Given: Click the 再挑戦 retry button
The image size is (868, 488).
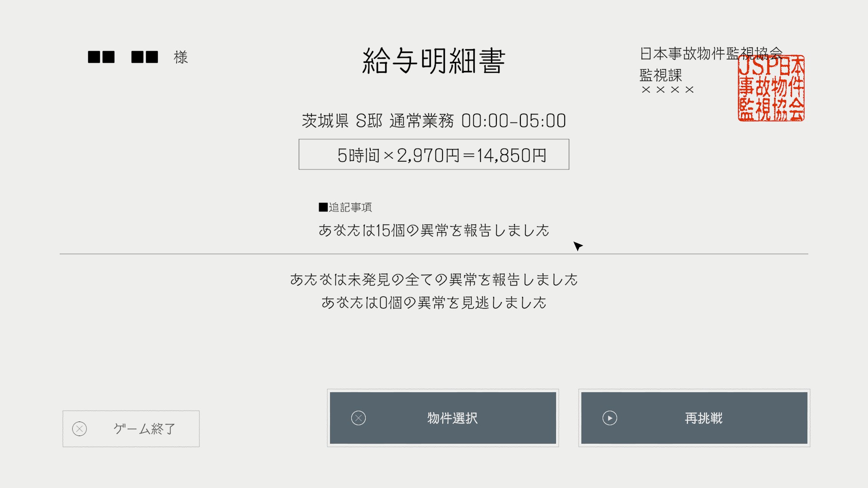Looking at the screenshot, I should click(694, 418).
